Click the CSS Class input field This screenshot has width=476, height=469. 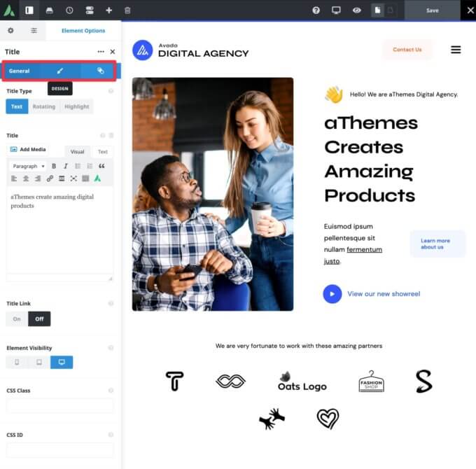59,406
